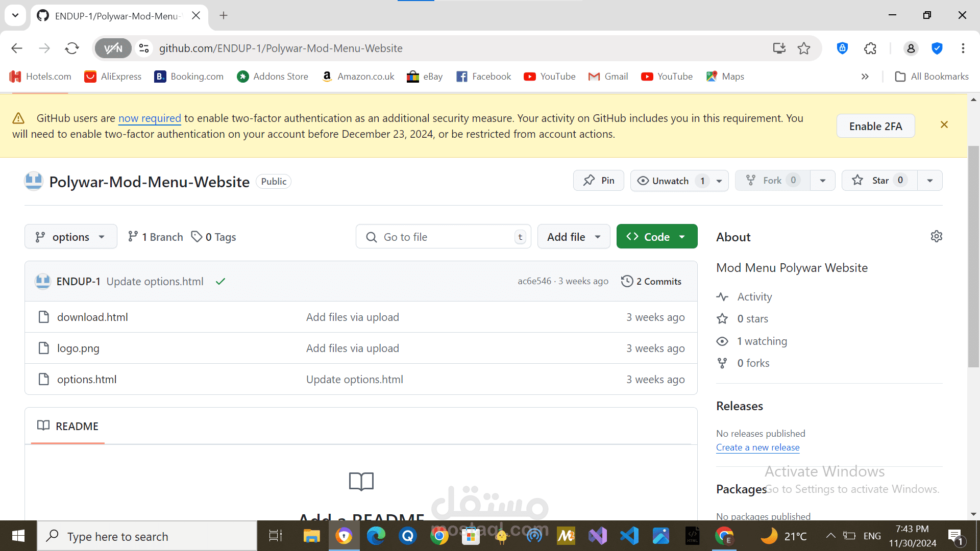Toggle the 2FA notification banner closed
Image resolution: width=980 pixels, height=551 pixels.
click(946, 124)
